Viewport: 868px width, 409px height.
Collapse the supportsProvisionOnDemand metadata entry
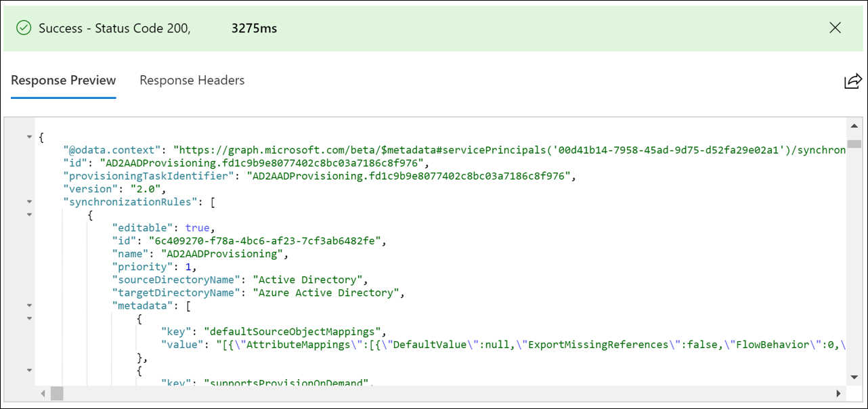[x=28, y=370]
